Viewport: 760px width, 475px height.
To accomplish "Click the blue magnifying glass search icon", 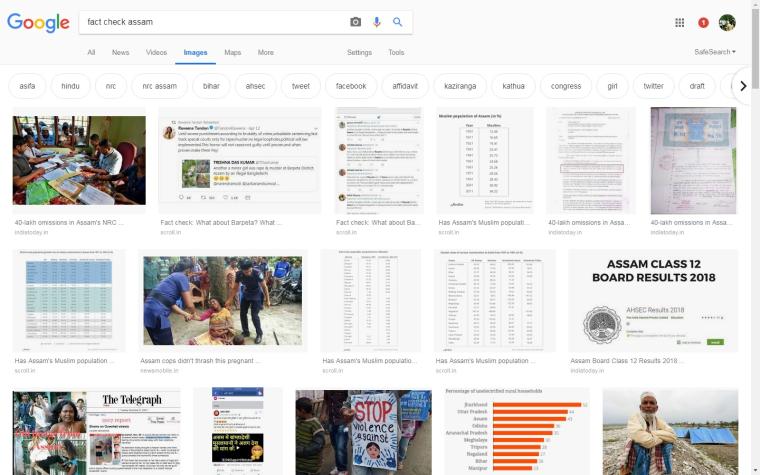I will [x=397, y=22].
